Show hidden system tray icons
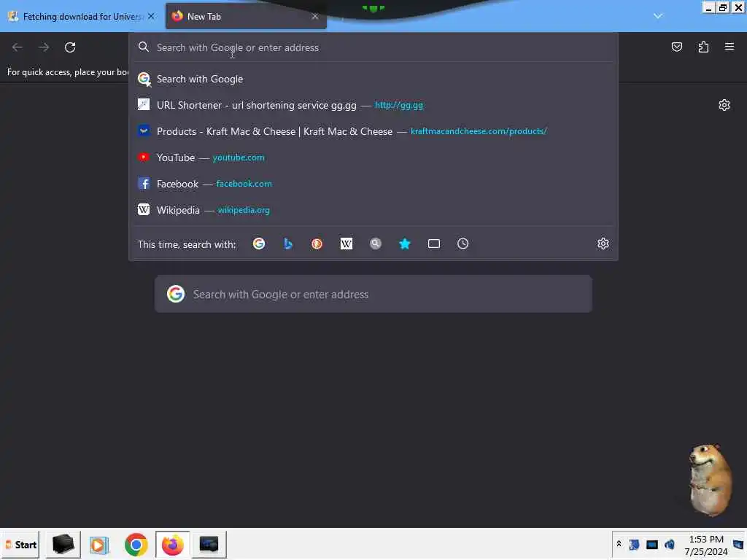747x560 pixels. (x=619, y=544)
